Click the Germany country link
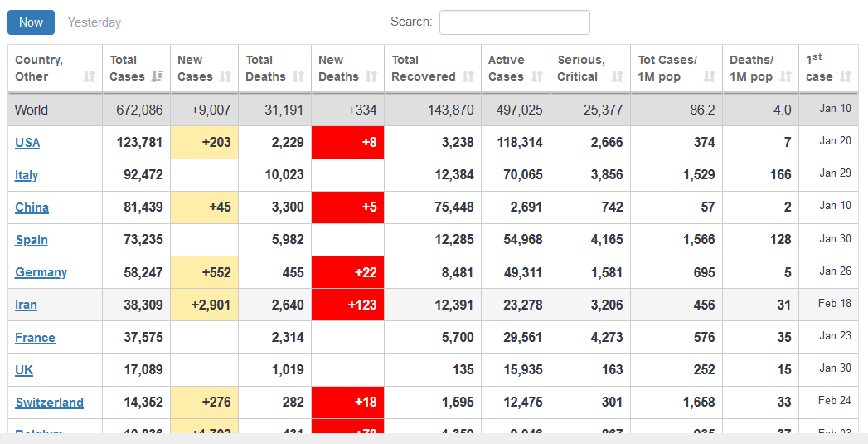 click(x=41, y=272)
